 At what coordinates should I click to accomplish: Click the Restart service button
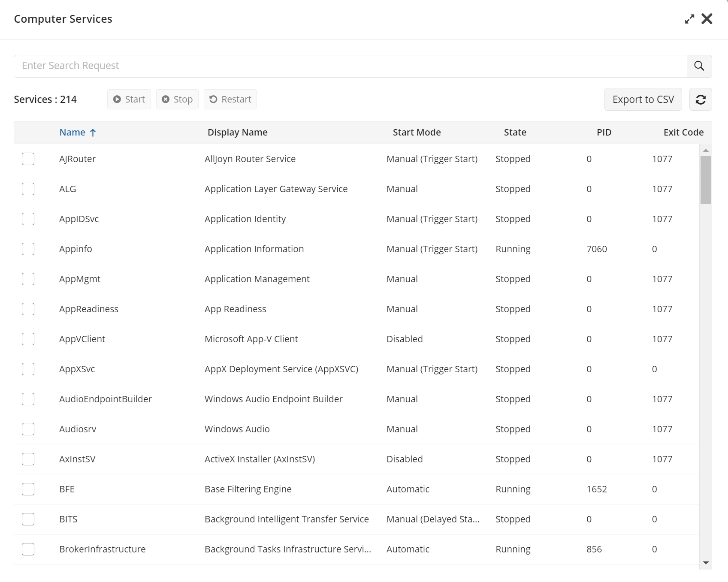(230, 100)
